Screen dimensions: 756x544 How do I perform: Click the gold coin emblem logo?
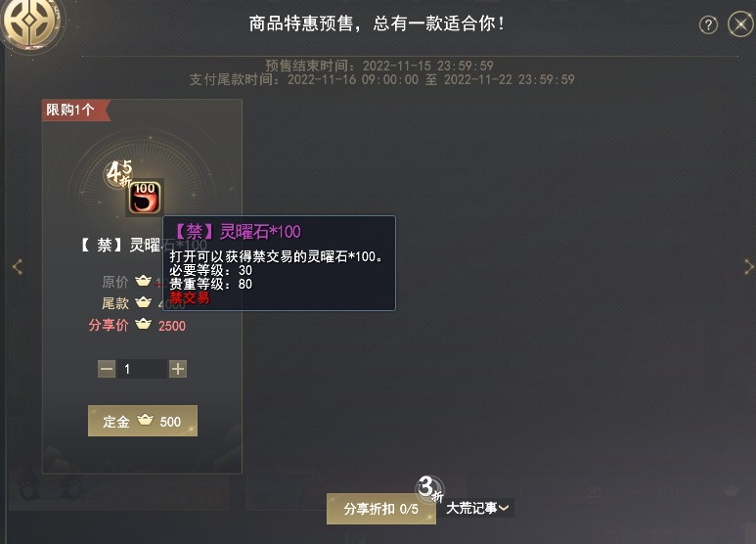tap(31, 22)
